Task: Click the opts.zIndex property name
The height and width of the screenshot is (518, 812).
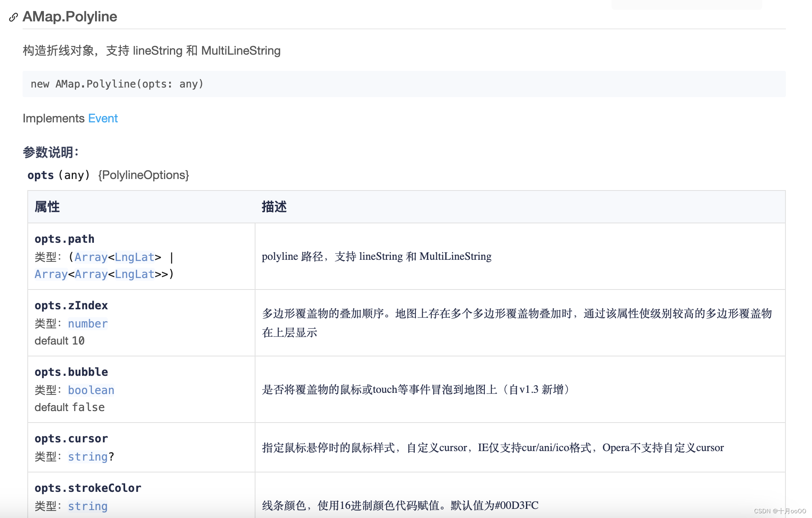Action: click(x=71, y=306)
